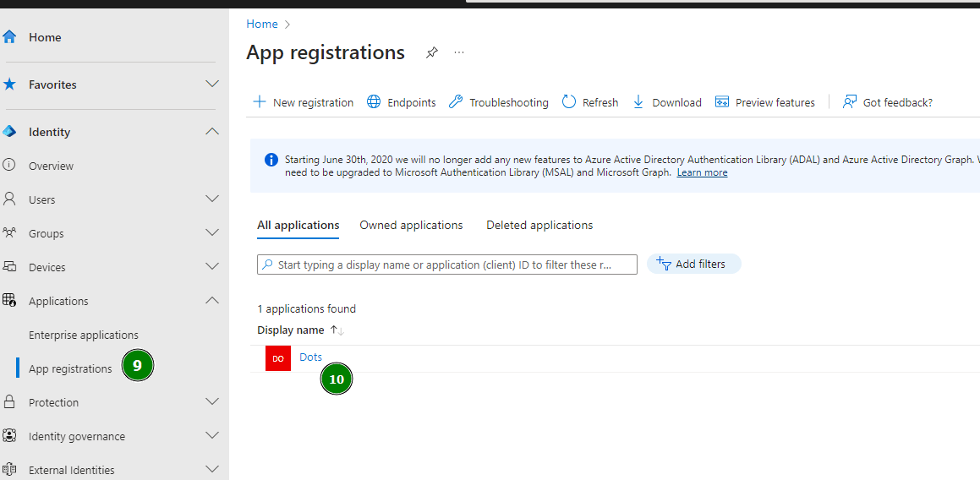Image resolution: width=980 pixels, height=480 pixels.
Task: Click the wrench icon for Troubleshooting
Action: (456, 102)
